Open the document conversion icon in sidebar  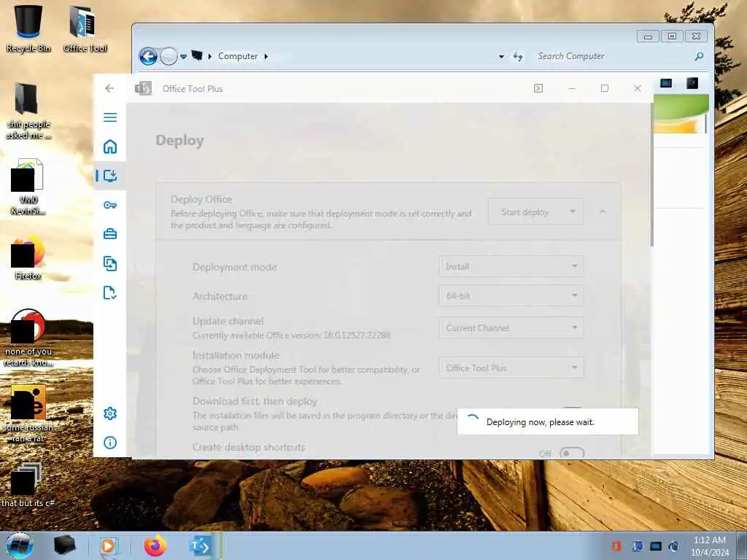coord(110,263)
